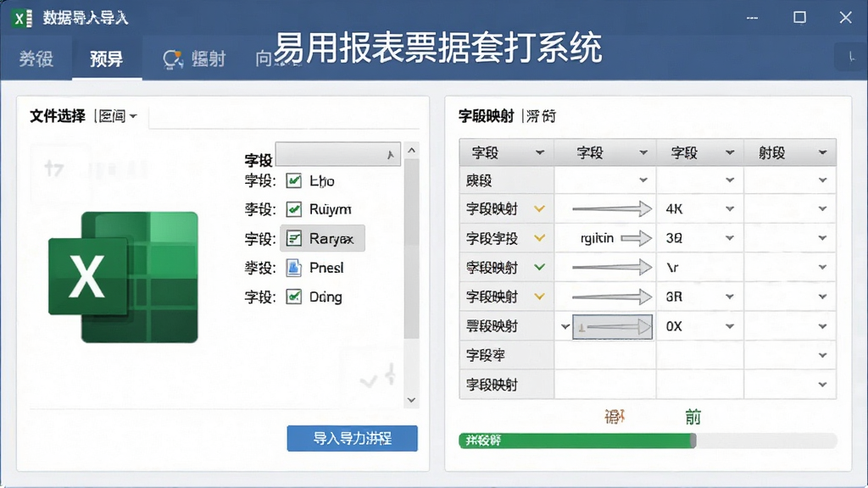The image size is (868, 488).
Task: Open the last-column dropdown in the 字段率 row
Action: point(822,355)
